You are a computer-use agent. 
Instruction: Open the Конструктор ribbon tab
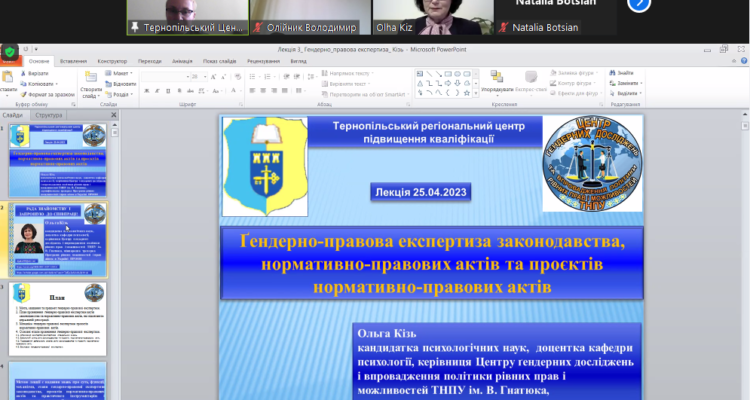112,61
